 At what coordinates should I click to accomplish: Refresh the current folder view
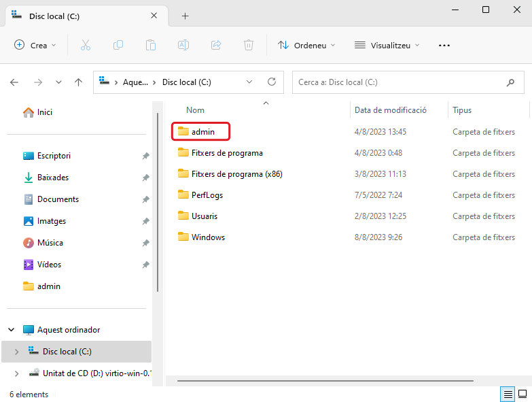click(x=272, y=82)
